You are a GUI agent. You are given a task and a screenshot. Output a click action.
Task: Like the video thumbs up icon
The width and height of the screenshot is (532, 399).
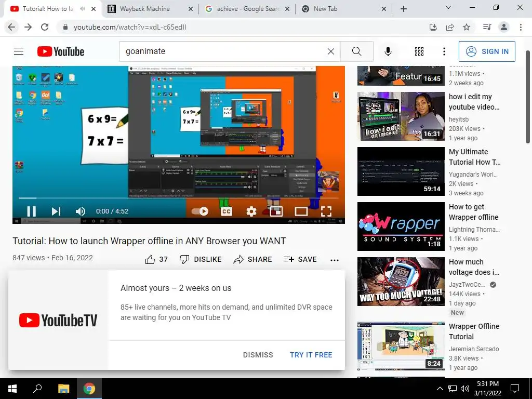(x=150, y=260)
